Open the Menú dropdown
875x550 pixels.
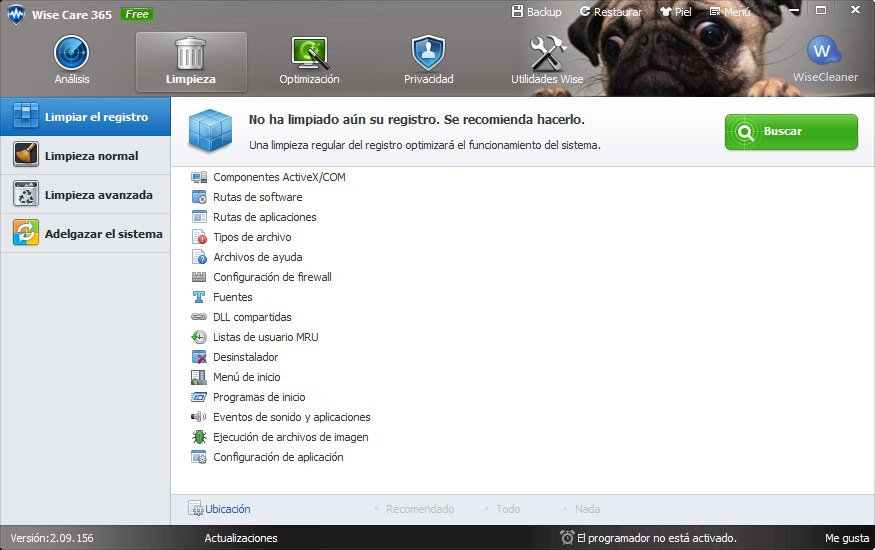coord(730,11)
